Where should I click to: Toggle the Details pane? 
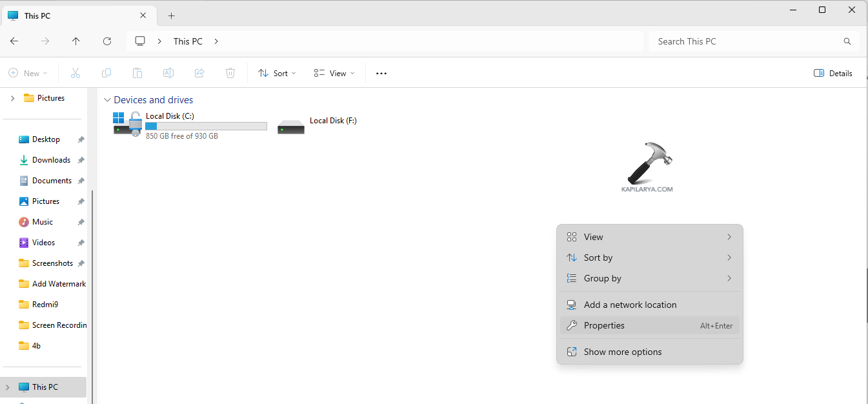(833, 74)
